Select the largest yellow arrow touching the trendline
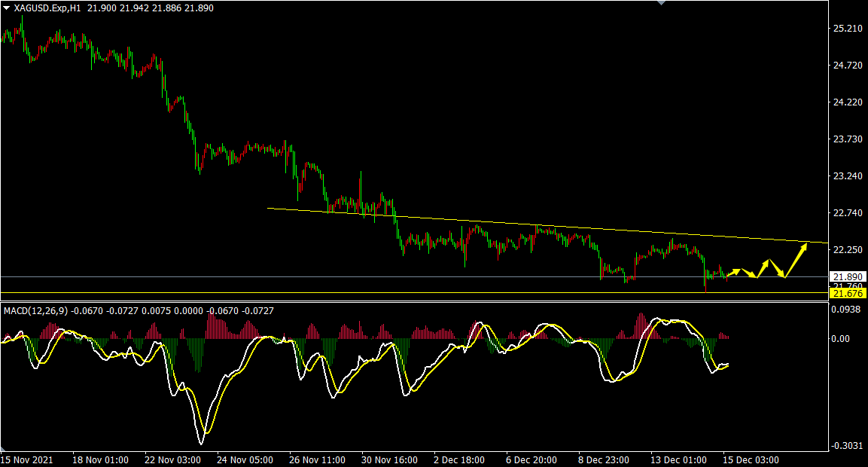Viewport: 868px width, 467px height. (x=797, y=257)
